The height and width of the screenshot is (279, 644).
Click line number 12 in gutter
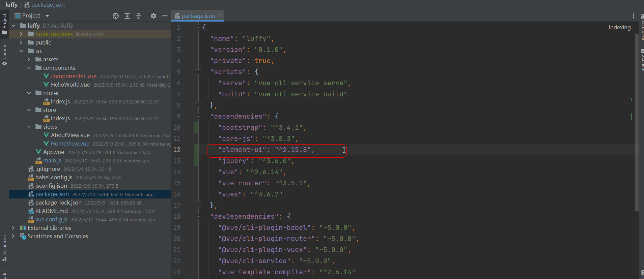coord(177,150)
